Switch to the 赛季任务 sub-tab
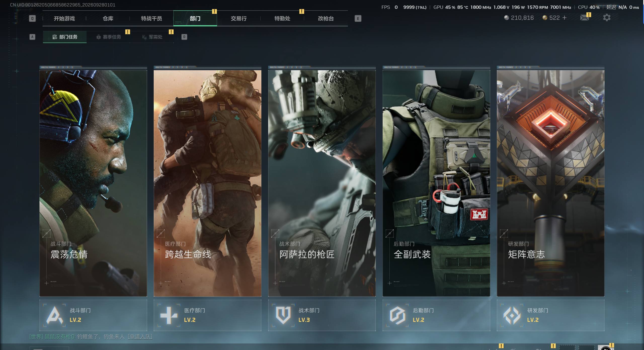 click(x=108, y=37)
